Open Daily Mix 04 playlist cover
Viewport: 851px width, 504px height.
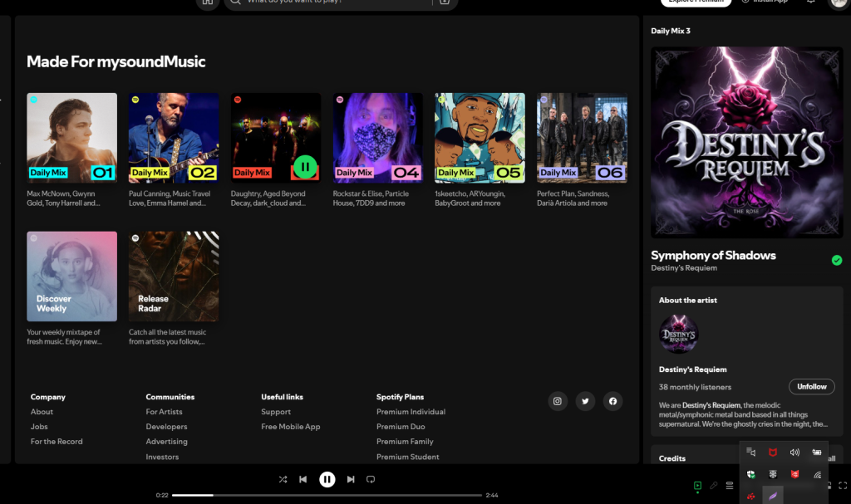coord(378,138)
